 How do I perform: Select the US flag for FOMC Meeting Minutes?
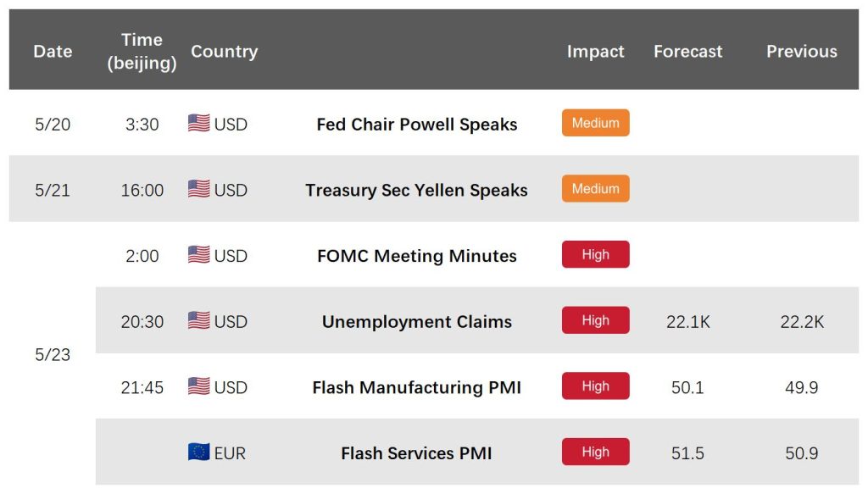coord(198,254)
